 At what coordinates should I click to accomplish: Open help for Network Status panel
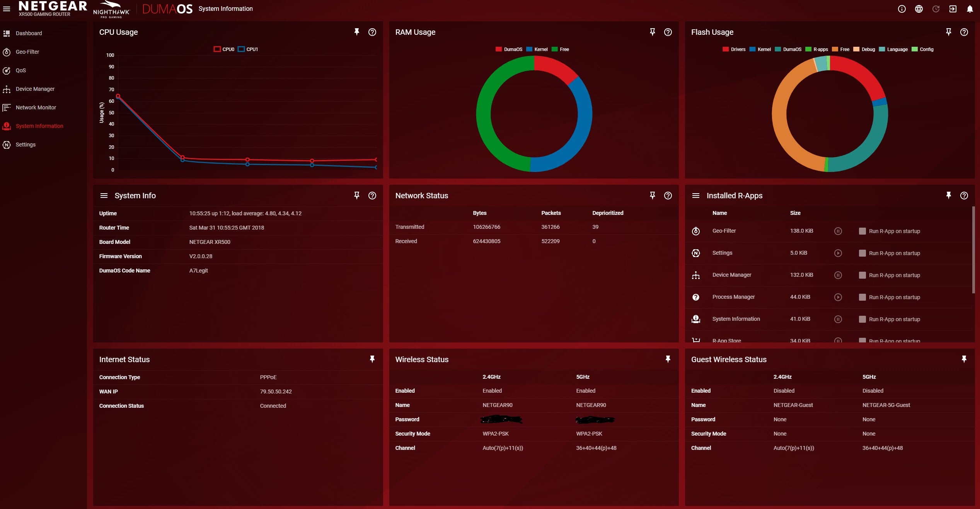(x=668, y=196)
